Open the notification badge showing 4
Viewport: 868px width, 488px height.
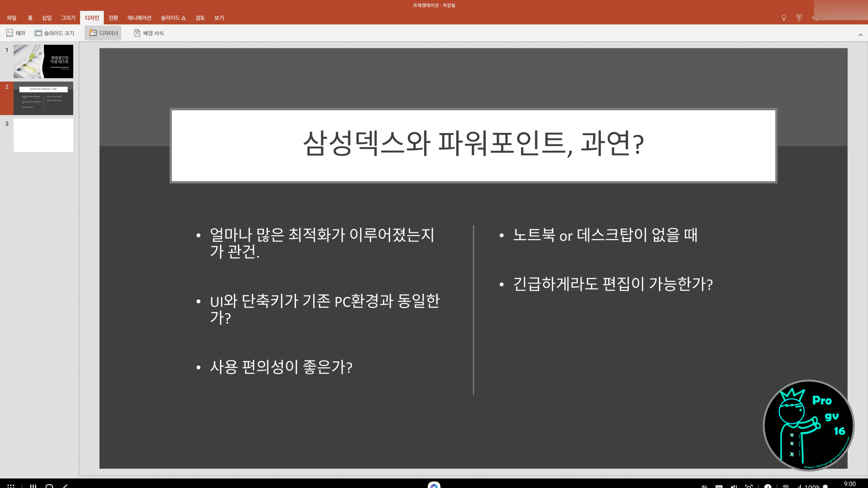point(768,487)
